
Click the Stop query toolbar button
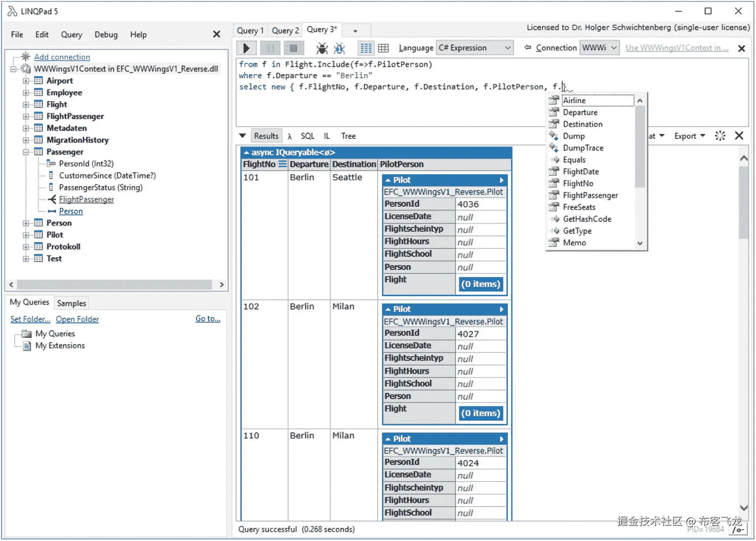(x=294, y=48)
